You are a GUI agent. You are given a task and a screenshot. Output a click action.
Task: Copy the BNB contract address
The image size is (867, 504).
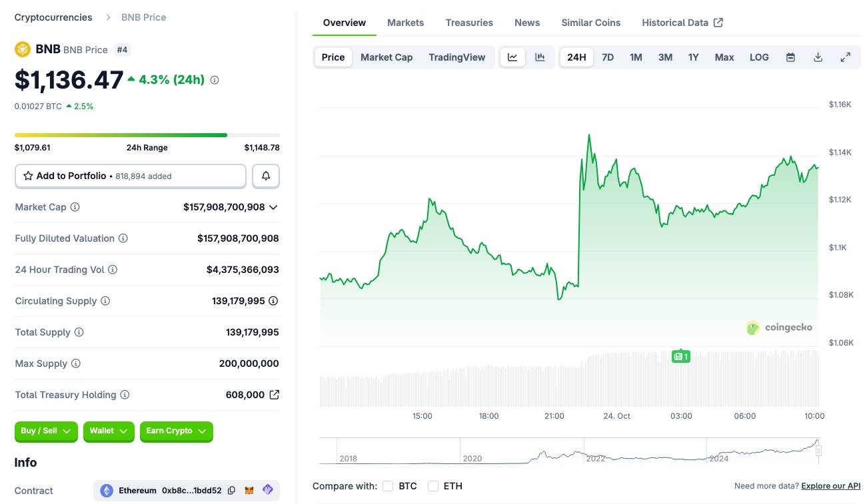coord(231,490)
